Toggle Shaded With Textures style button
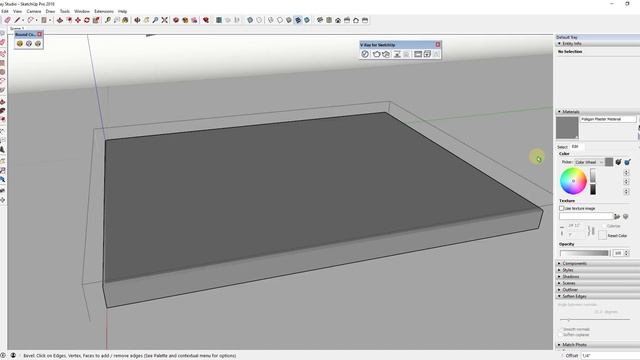Viewport: 640px width, 360px height. (298, 20)
